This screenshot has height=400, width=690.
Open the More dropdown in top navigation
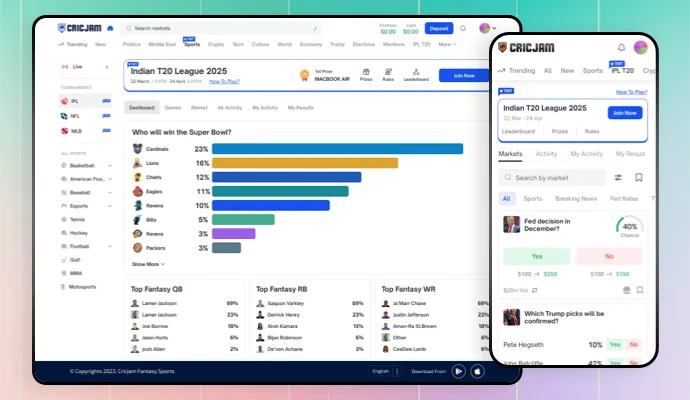tap(446, 44)
